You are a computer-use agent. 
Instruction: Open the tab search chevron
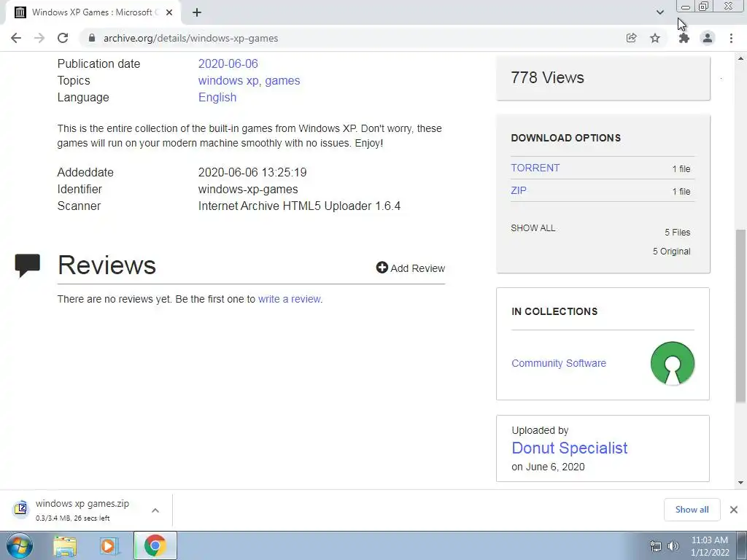[x=659, y=12]
